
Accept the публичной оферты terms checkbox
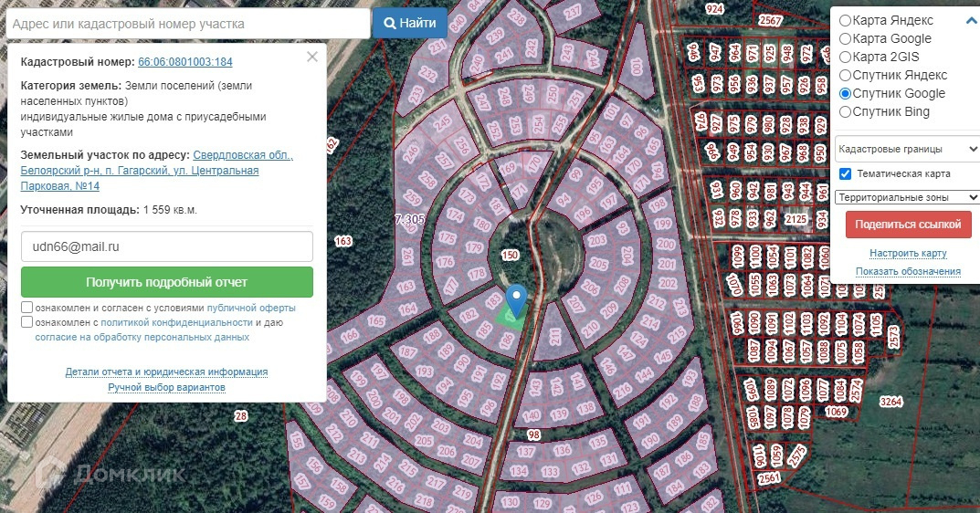pyautogui.click(x=26, y=308)
